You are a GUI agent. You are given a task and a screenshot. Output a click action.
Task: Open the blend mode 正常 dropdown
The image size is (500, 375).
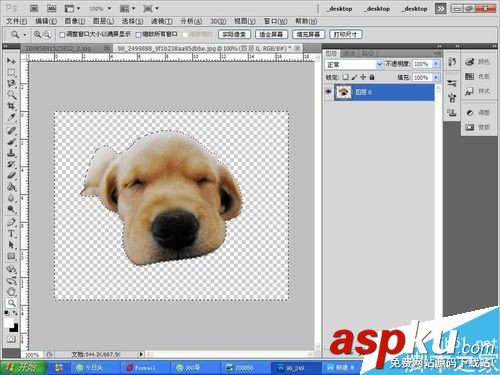coord(354,64)
